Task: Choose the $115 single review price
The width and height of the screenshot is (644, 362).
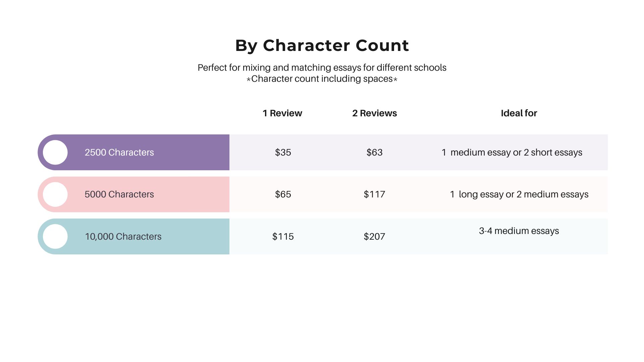Action: [x=283, y=237]
